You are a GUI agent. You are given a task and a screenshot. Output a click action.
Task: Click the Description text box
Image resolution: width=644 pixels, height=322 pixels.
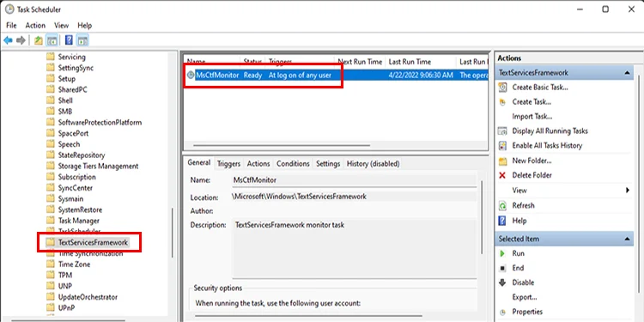354,248
